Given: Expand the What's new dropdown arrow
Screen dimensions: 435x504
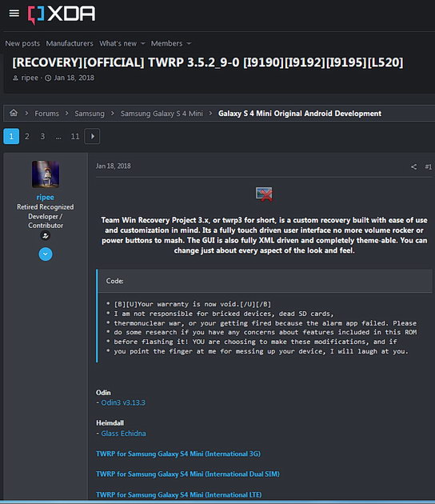Looking at the screenshot, I should (x=143, y=43).
